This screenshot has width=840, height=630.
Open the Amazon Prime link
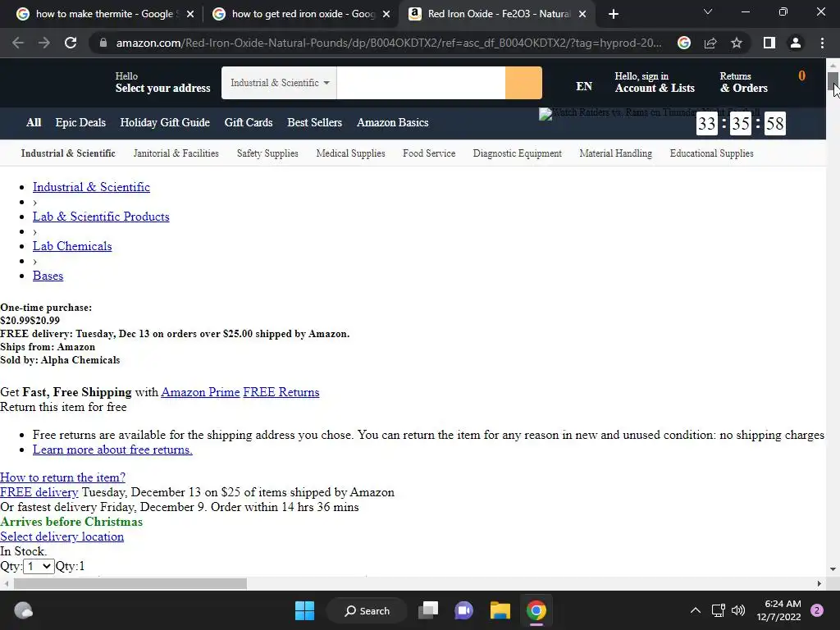200,392
